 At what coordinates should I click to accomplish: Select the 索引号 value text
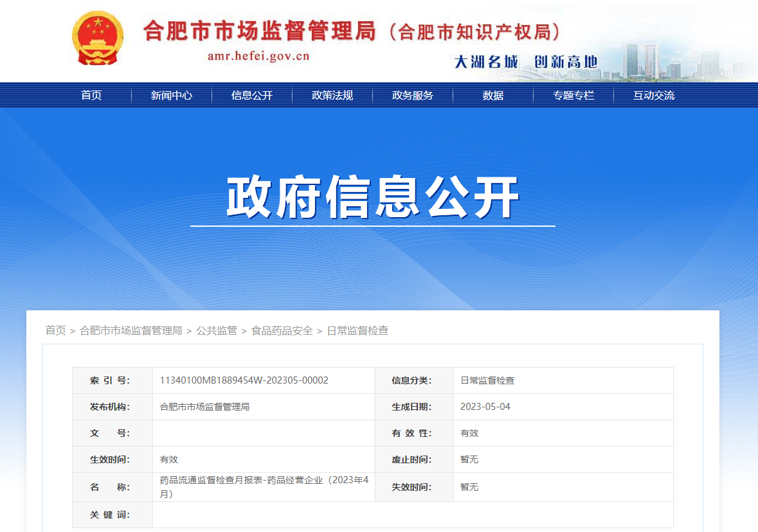(x=243, y=380)
